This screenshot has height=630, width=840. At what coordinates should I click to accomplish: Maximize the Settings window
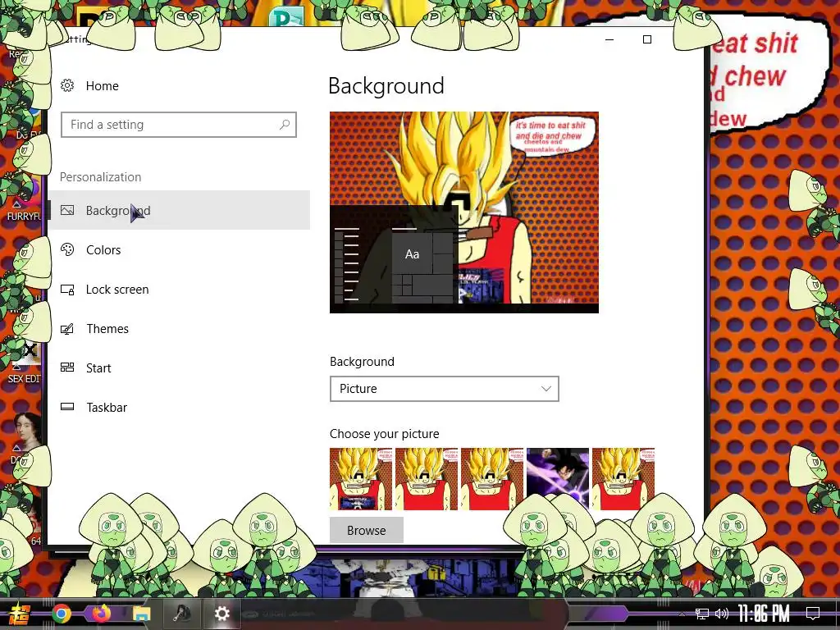click(647, 39)
